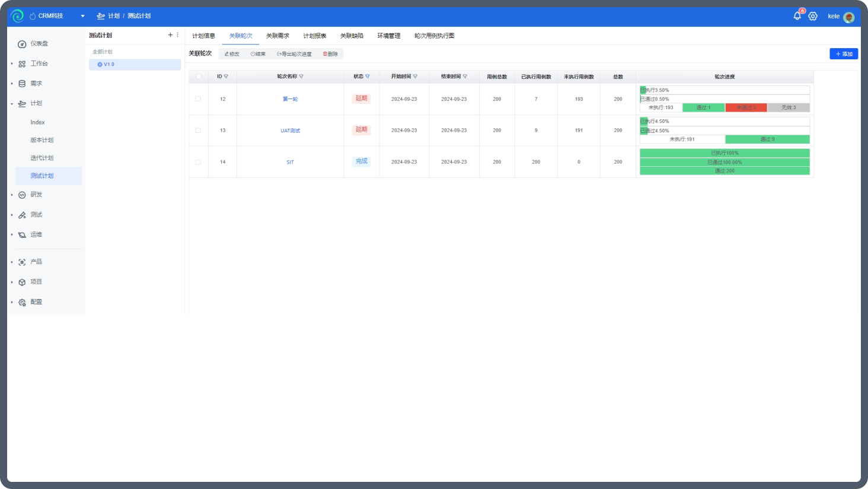The width and height of the screenshot is (868, 489).
Task: Open the notifications bell icon
Action: tap(797, 16)
